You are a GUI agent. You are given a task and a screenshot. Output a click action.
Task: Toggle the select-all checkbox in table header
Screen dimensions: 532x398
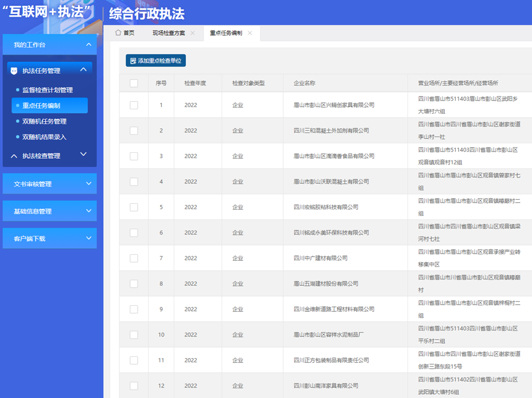pos(134,83)
